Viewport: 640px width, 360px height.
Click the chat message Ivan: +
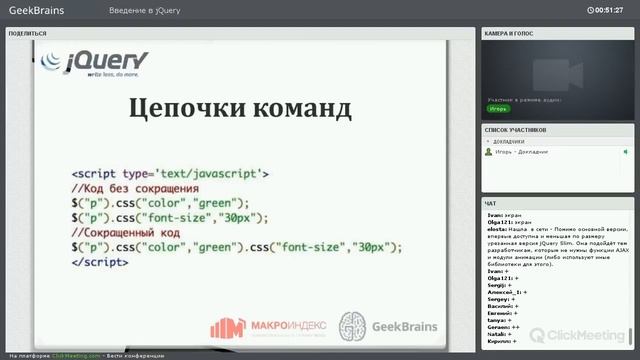point(498,271)
